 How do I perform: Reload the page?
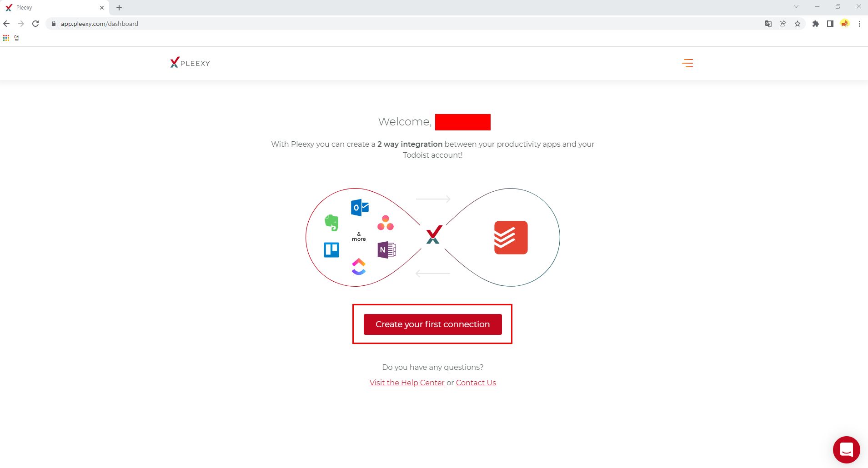(x=35, y=24)
